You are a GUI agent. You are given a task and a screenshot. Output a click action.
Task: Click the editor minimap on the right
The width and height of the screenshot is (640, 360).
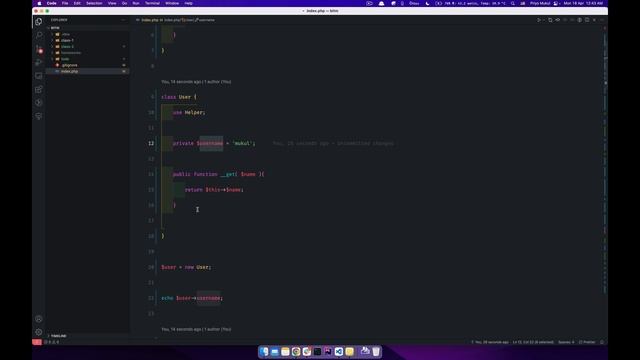point(605,163)
